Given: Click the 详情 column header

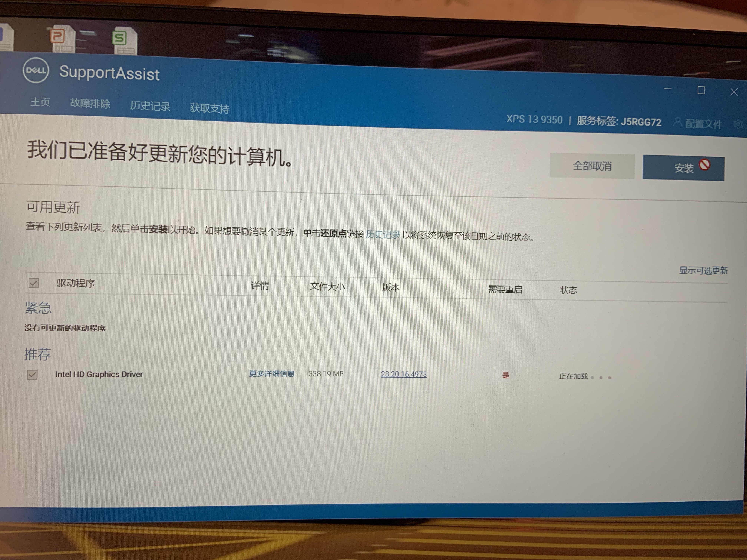Looking at the screenshot, I should [260, 286].
